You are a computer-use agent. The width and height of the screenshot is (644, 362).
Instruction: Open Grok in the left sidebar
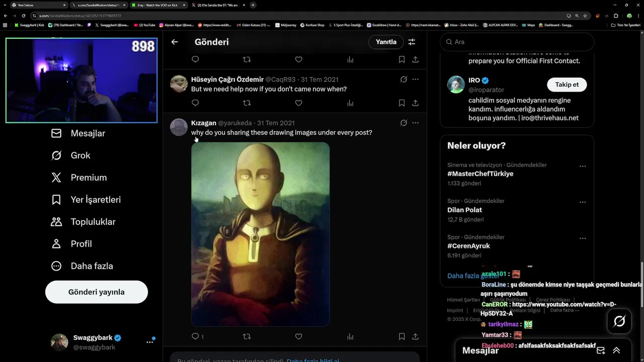tap(70, 155)
